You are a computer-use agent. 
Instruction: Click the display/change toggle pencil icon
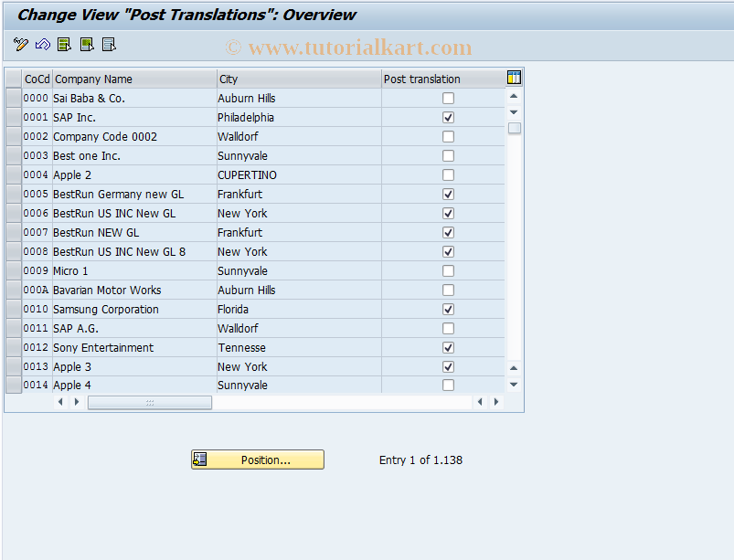pos(21,45)
